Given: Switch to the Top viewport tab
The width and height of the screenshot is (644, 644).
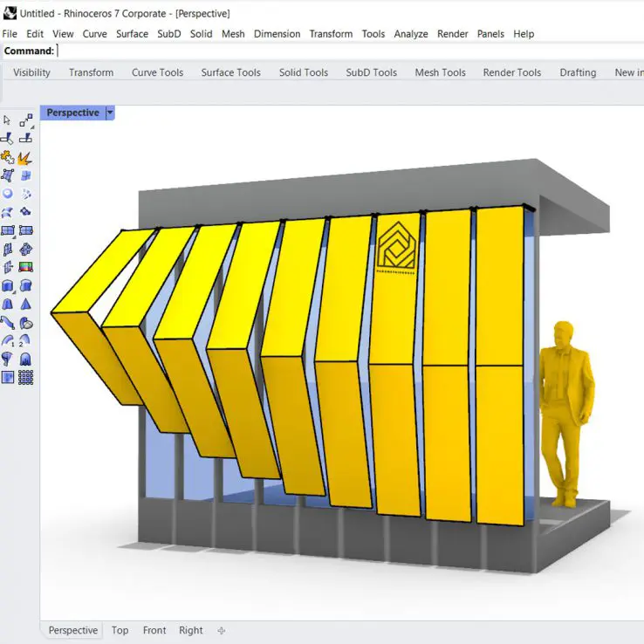Looking at the screenshot, I should 120,630.
